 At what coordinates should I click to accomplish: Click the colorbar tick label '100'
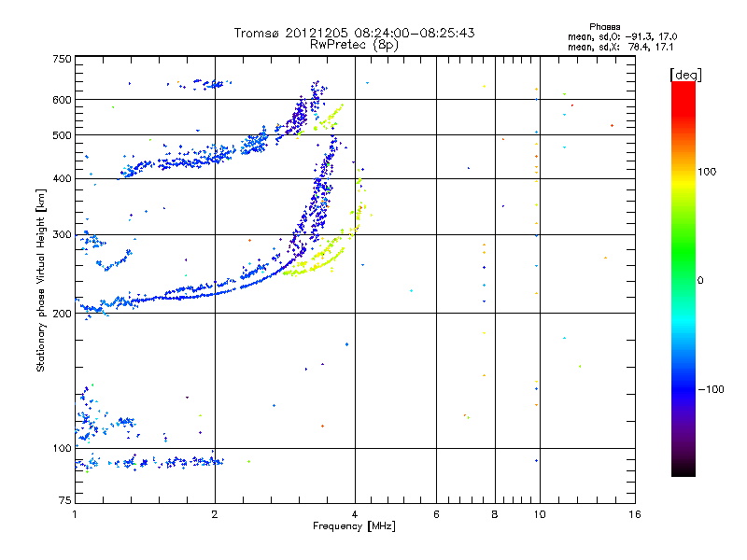coord(707,172)
